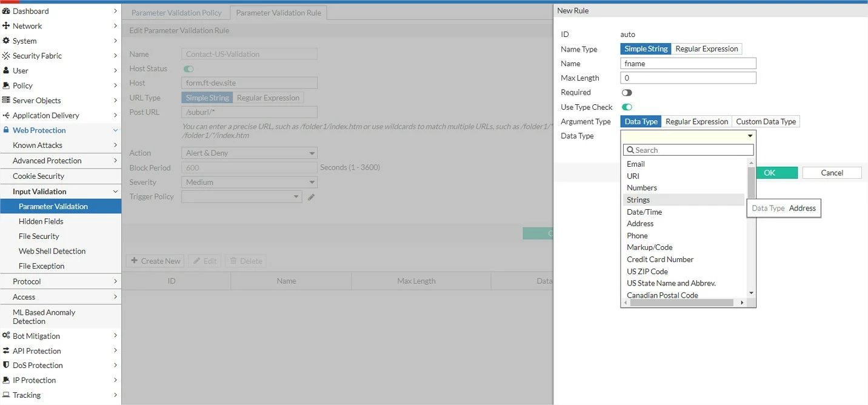
Task: Click the User icon in sidebar
Action: [x=6, y=70]
